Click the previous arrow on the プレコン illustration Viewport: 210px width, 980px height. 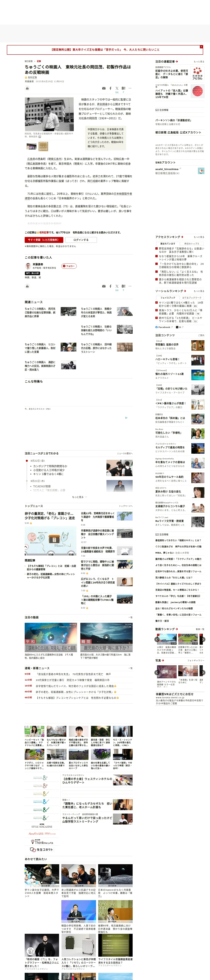click(x=26, y=547)
